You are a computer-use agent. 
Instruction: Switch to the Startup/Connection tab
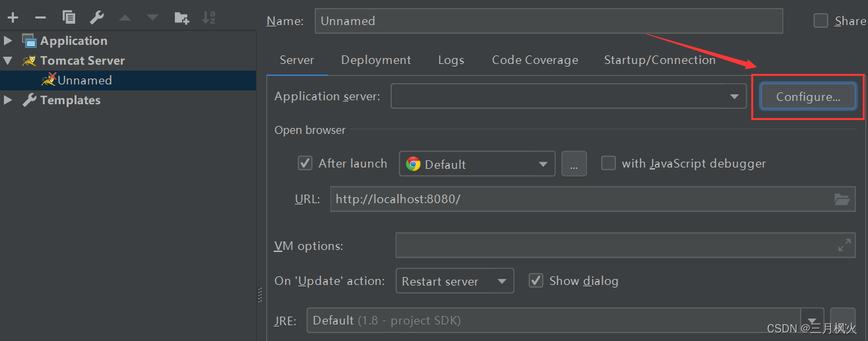[660, 60]
